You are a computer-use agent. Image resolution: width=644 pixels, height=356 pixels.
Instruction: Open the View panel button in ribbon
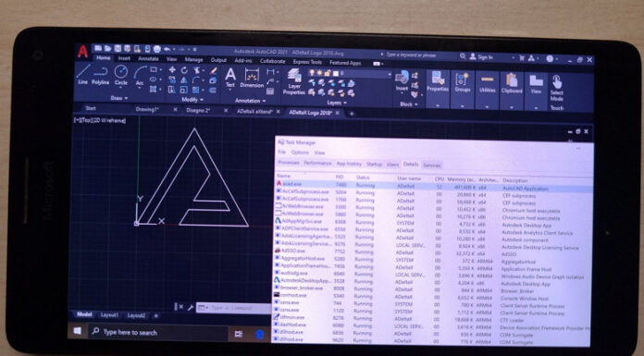(x=536, y=92)
